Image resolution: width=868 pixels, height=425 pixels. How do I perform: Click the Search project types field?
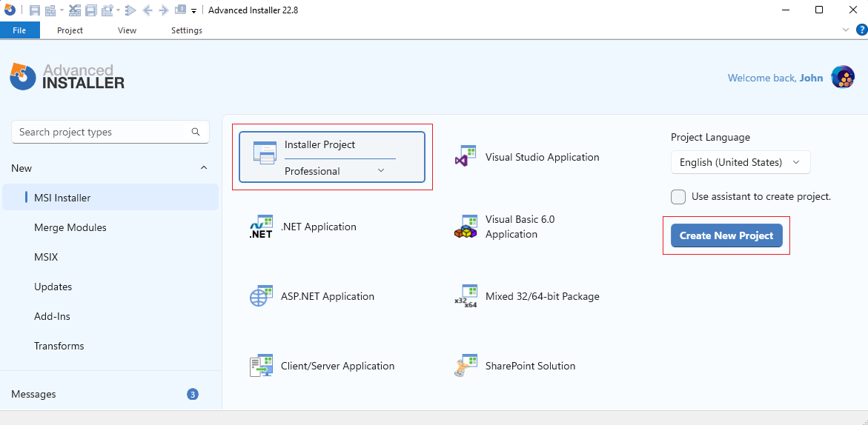(x=104, y=132)
